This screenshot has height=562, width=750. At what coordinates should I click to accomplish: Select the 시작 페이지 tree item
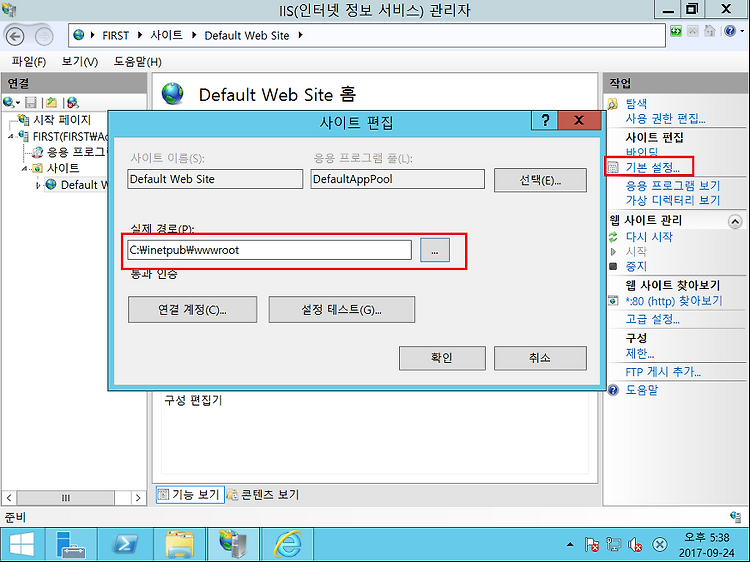62,120
